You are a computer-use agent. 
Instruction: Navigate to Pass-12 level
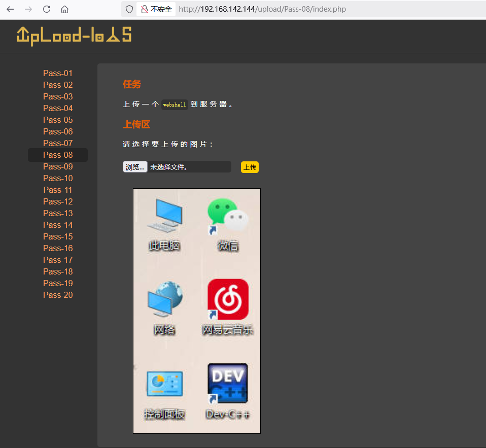coord(58,201)
